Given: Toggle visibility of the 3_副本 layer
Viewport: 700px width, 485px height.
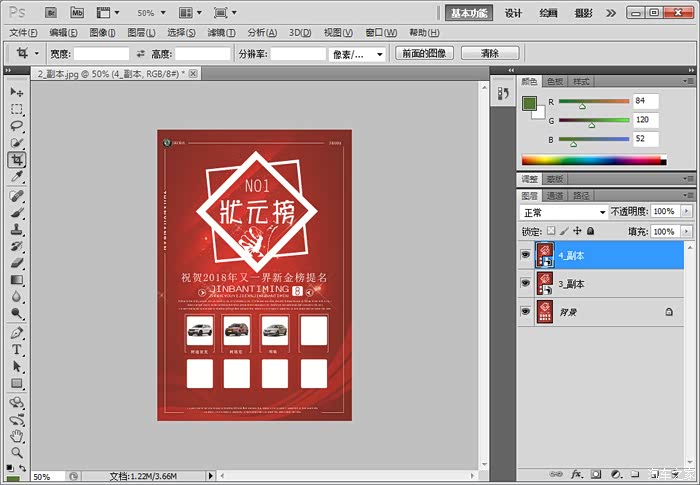Looking at the screenshot, I should (x=526, y=284).
